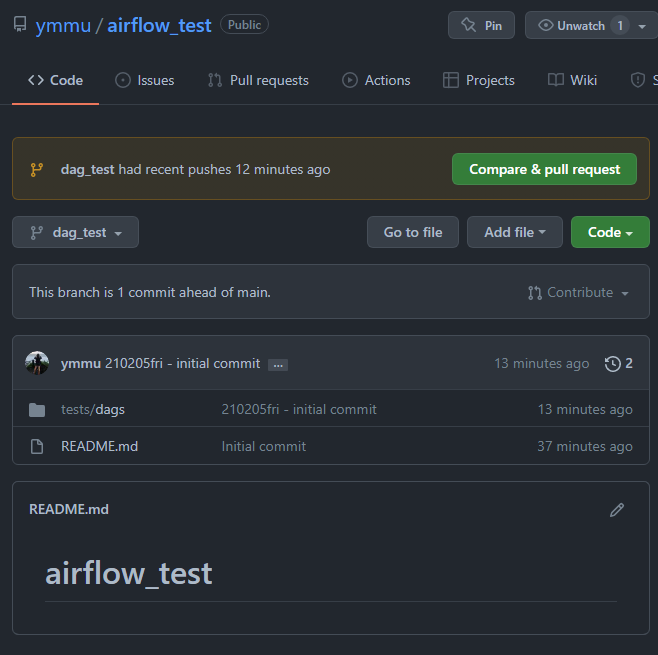Click the Security shield icon tab
658x655 pixels.
[x=638, y=80]
